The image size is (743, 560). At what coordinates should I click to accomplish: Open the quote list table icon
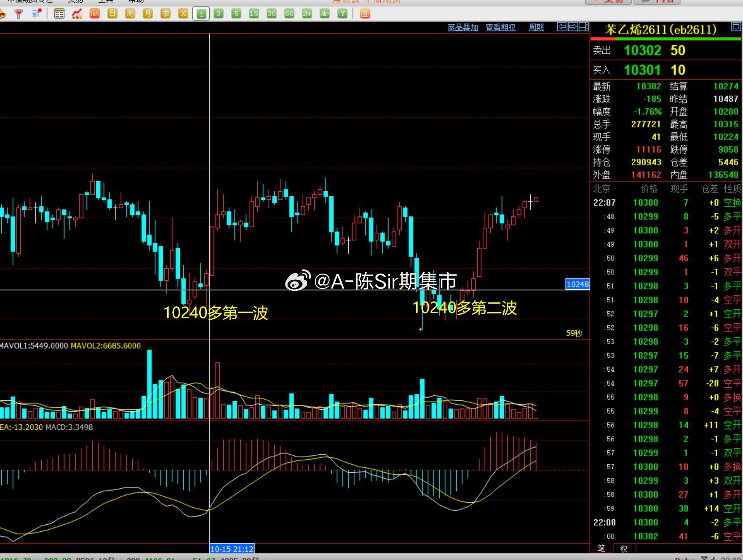(x=59, y=14)
